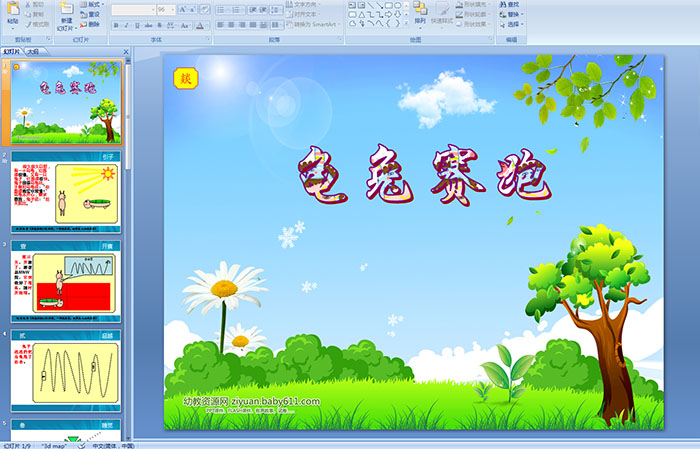Image resolution: width=700 pixels, height=449 pixels.
Task: Click the Shrink Font icon
Action: tap(193, 9)
